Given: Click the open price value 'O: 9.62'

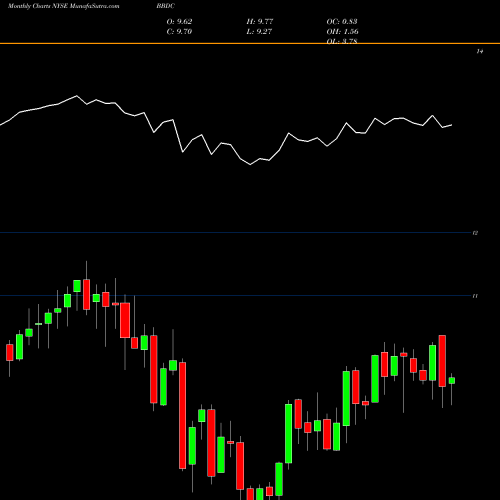Looking at the screenshot, I should point(179,22).
